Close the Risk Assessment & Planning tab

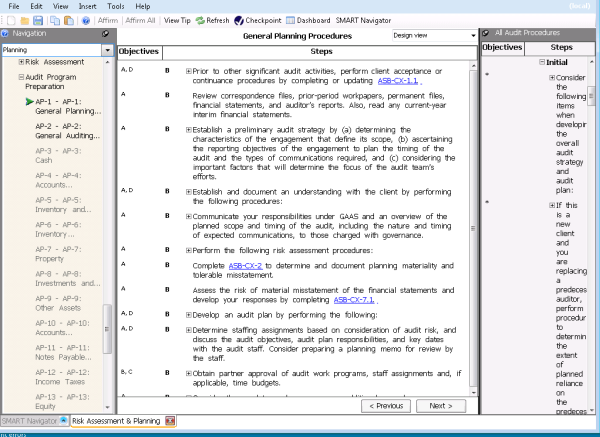tap(169, 422)
